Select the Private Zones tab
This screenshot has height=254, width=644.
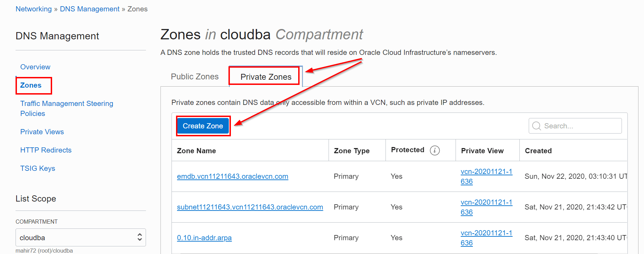[x=264, y=77]
